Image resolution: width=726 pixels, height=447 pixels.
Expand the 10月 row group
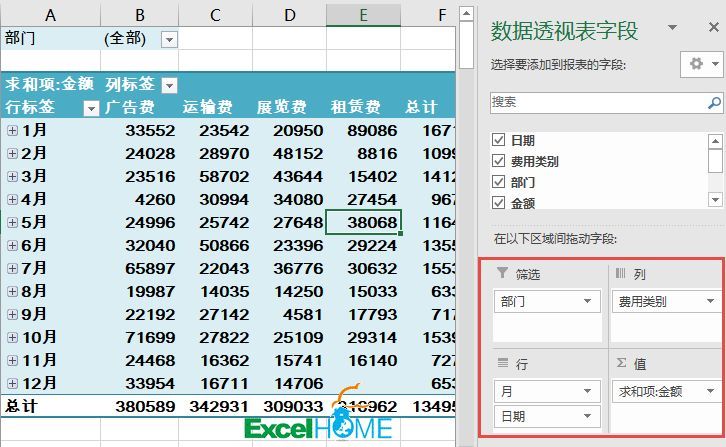tap(13, 338)
